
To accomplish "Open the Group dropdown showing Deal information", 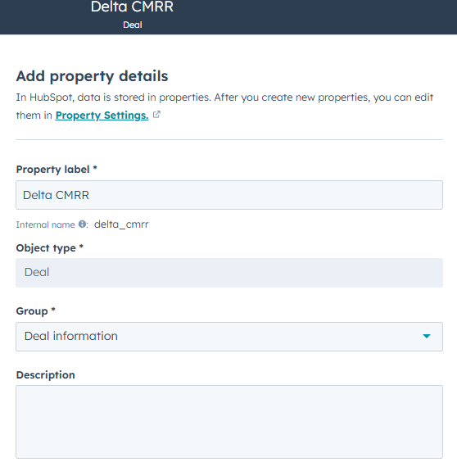I will [x=229, y=337].
